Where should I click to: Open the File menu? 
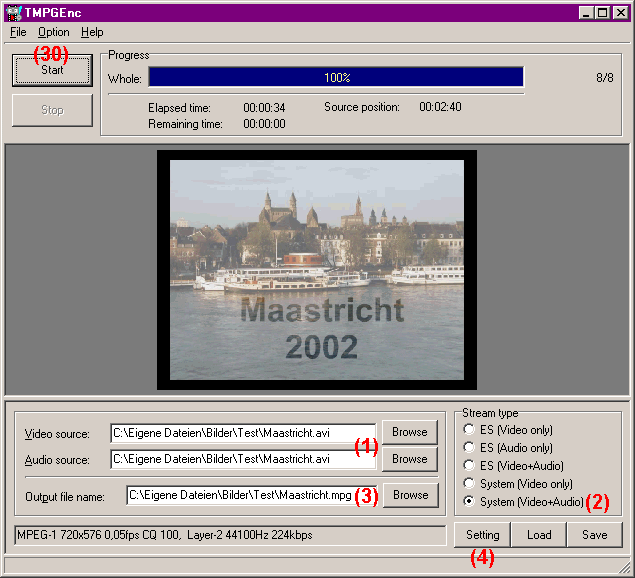tap(18, 32)
